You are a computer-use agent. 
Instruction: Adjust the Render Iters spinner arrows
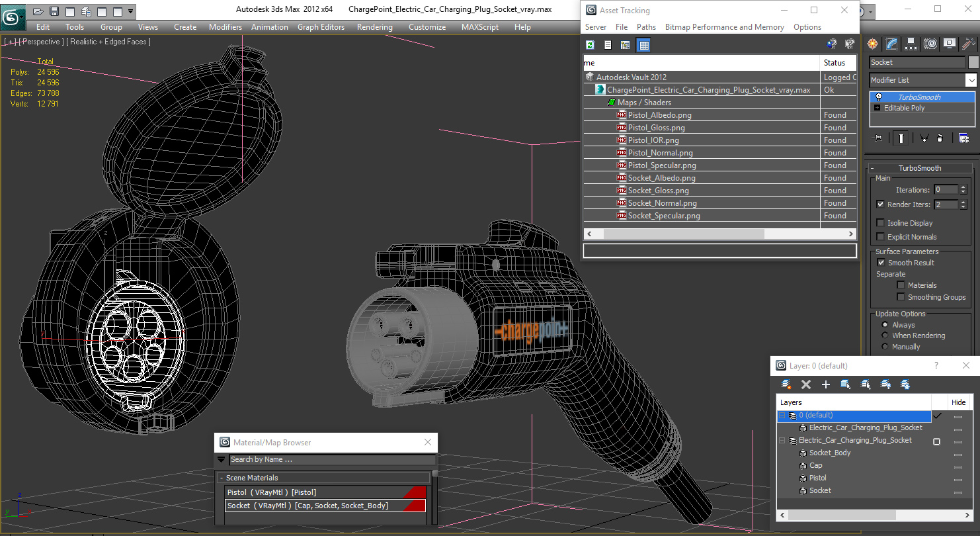pos(963,204)
